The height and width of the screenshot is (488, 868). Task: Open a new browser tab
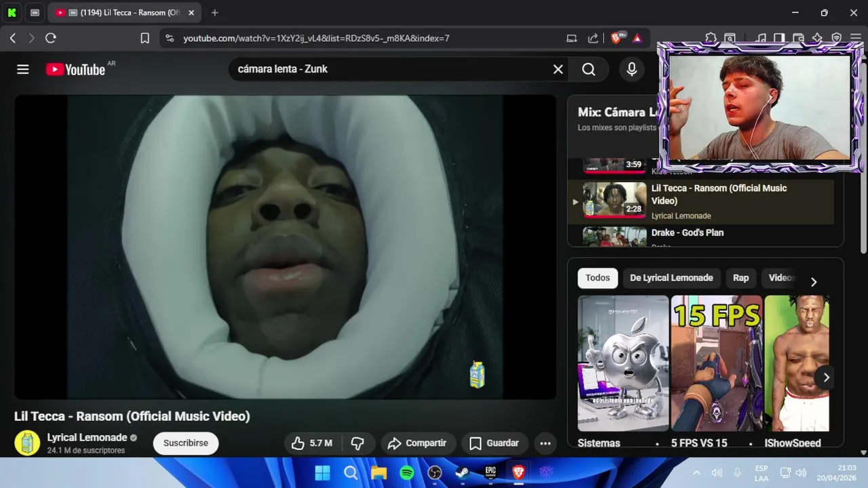coord(215,12)
